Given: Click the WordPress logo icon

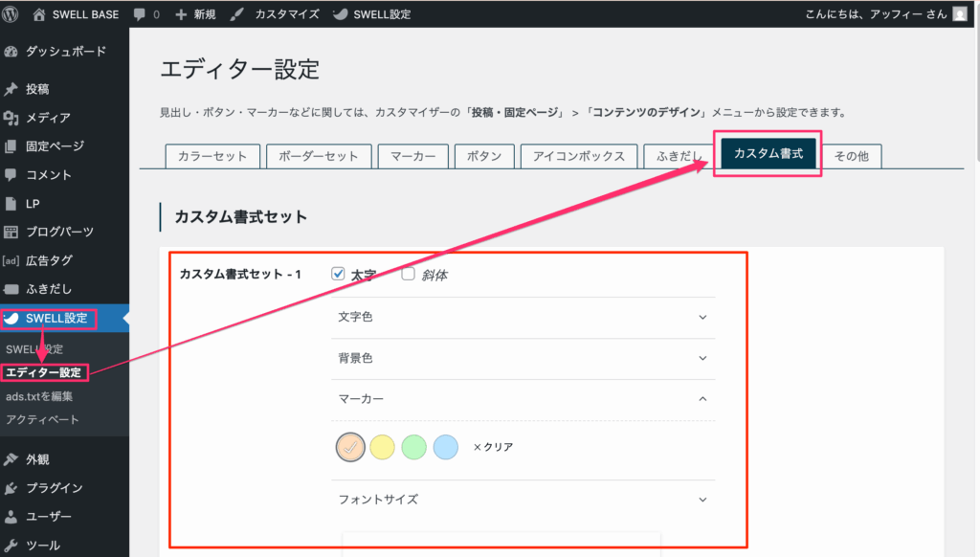Looking at the screenshot, I should point(12,14).
